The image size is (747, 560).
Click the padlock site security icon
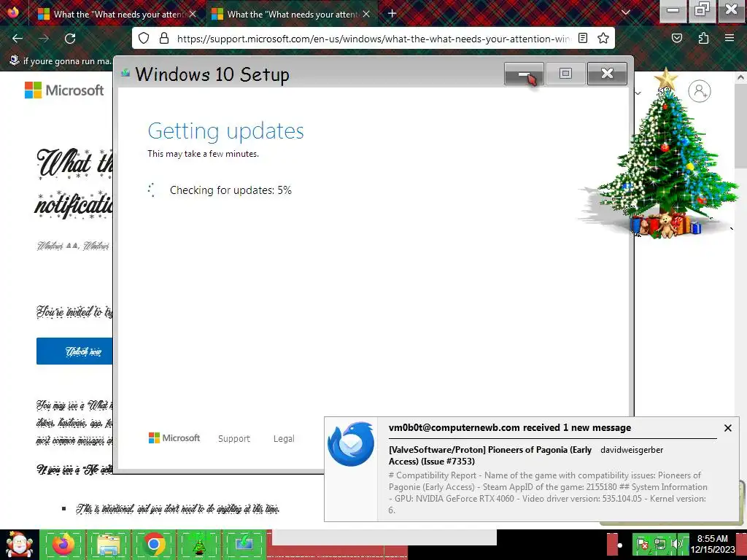(164, 38)
